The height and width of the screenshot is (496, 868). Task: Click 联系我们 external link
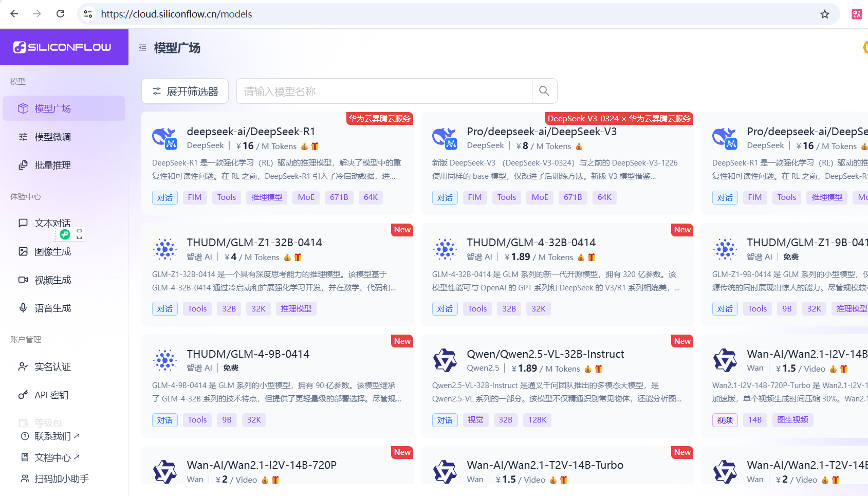click(57, 436)
